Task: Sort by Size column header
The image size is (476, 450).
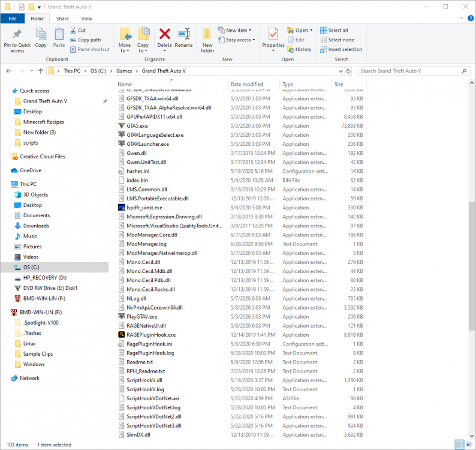Action: [x=339, y=84]
